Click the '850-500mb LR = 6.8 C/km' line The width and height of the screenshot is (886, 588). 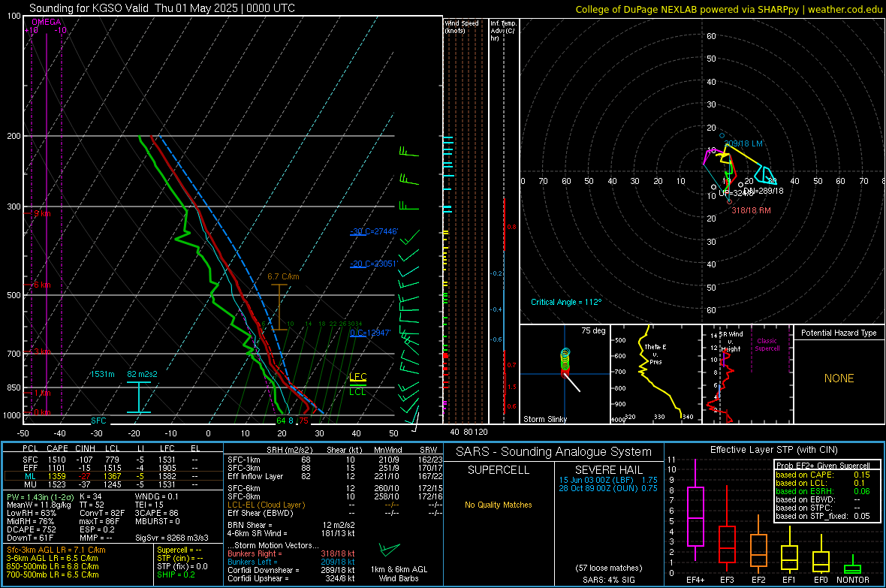[x=53, y=566]
